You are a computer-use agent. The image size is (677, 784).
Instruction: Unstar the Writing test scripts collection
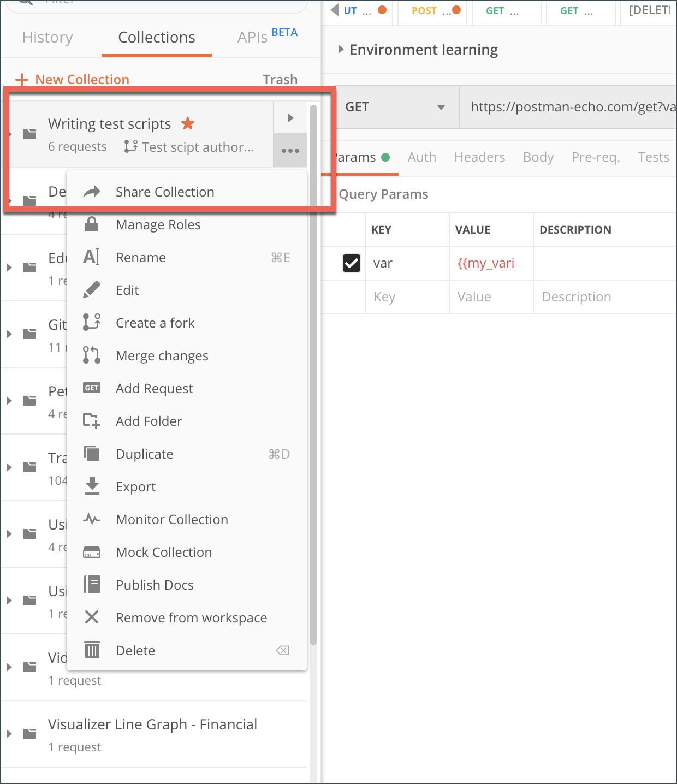coord(188,123)
